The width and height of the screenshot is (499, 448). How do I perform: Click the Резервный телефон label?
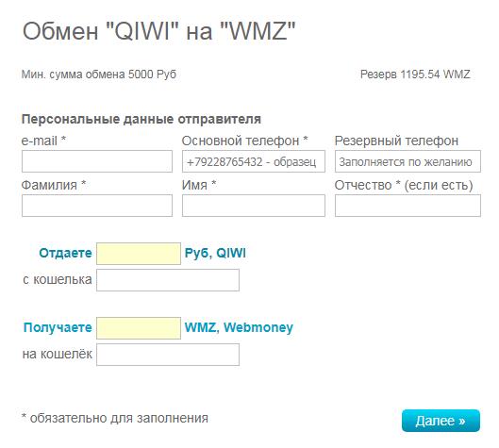396,141
